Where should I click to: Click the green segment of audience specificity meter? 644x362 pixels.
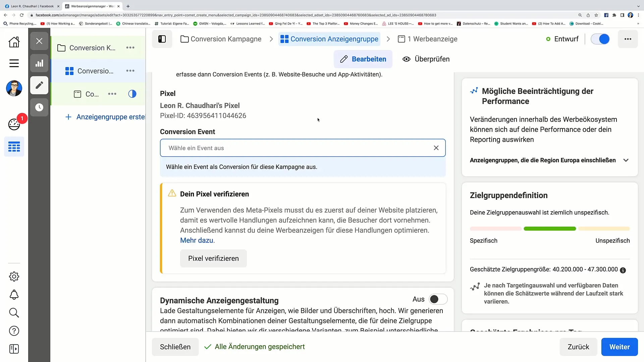pos(550,229)
